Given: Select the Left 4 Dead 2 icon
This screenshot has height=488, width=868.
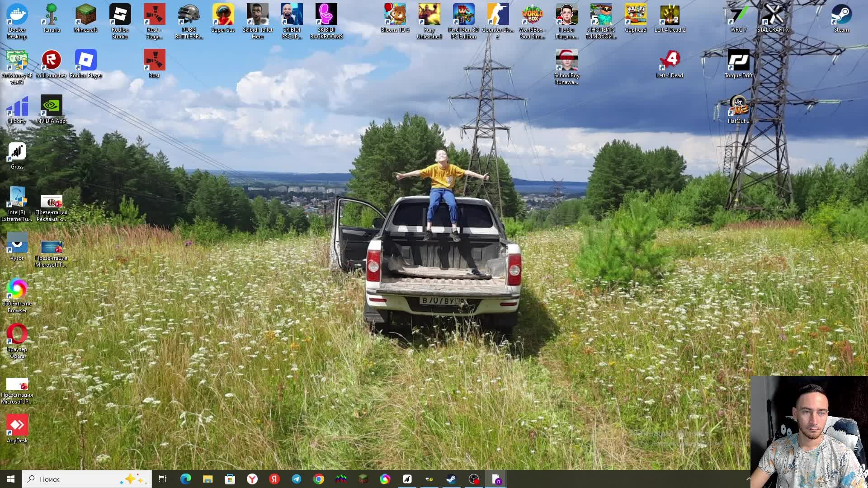Looking at the screenshot, I should click(670, 15).
